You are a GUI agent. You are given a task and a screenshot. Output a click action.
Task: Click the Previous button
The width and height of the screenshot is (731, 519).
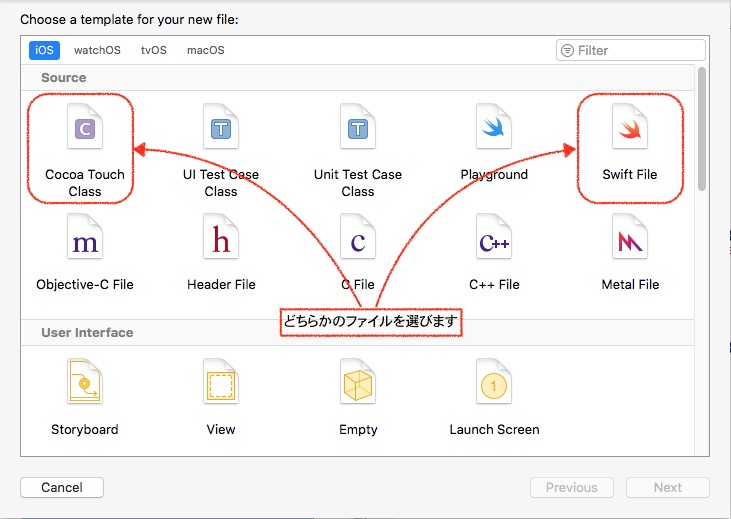[x=572, y=487]
